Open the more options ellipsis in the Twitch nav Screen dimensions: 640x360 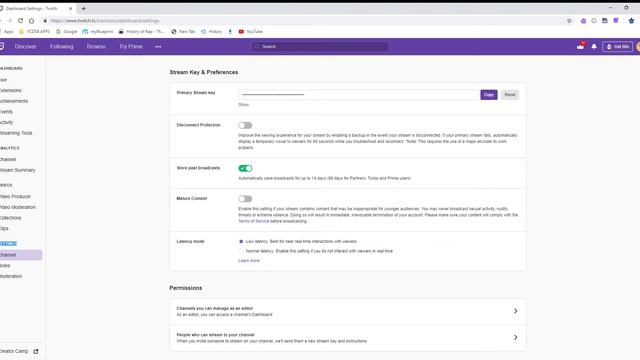pos(158,47)
